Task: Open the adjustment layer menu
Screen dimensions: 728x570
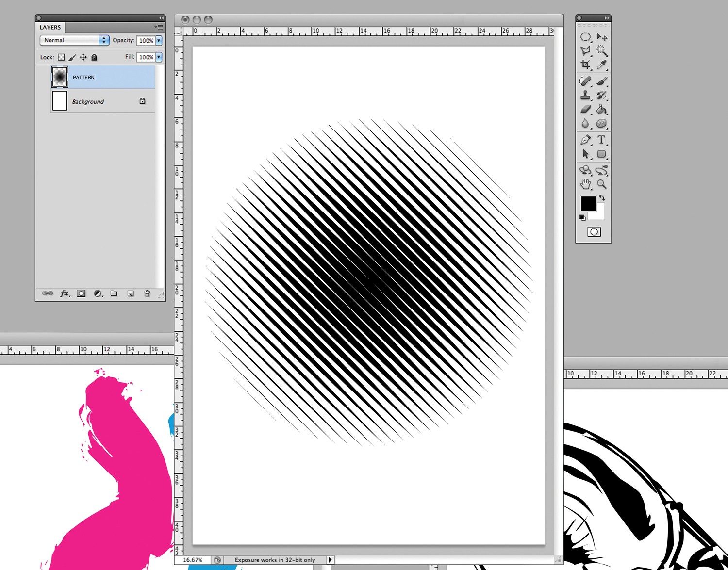Action: (98, 293)
